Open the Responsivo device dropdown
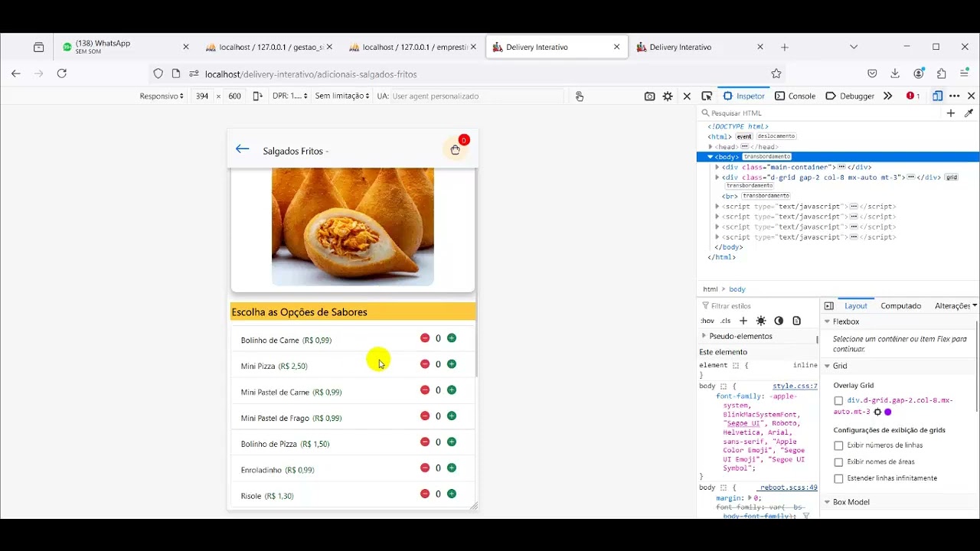 (x=162, y=96)
